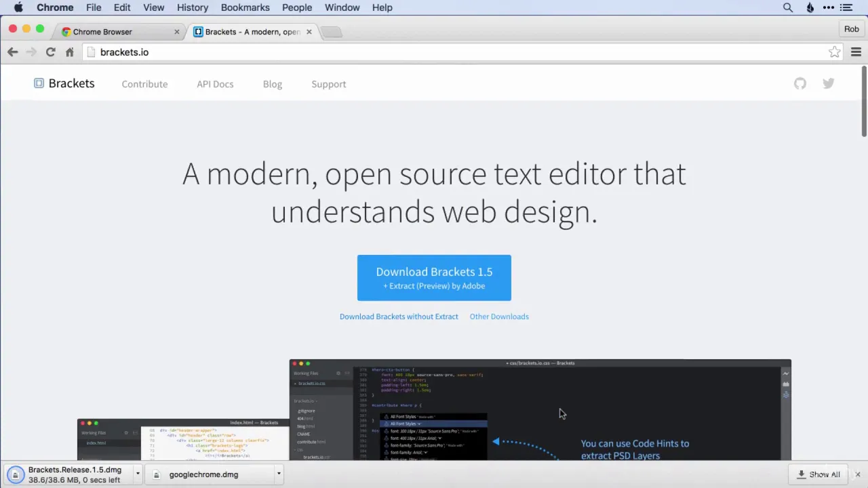
Task: Open a new tab
Action: pyautogui.click(x=332, y=32)
